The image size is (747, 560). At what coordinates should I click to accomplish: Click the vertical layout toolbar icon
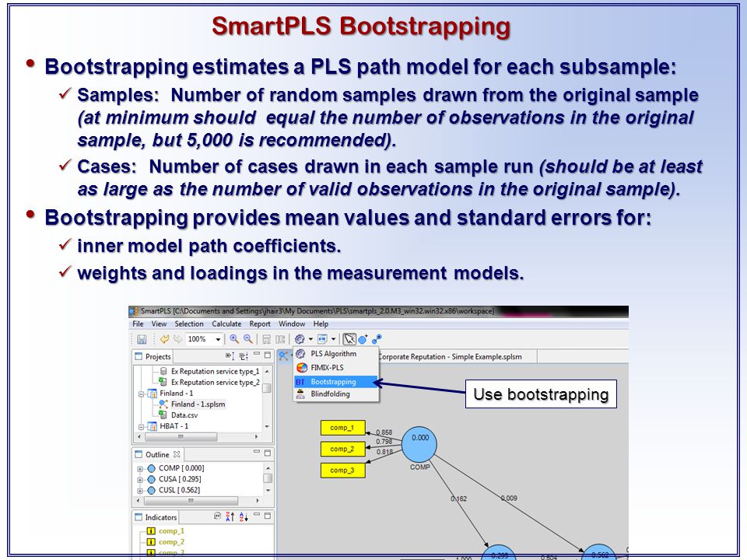(x=280, y=339)
